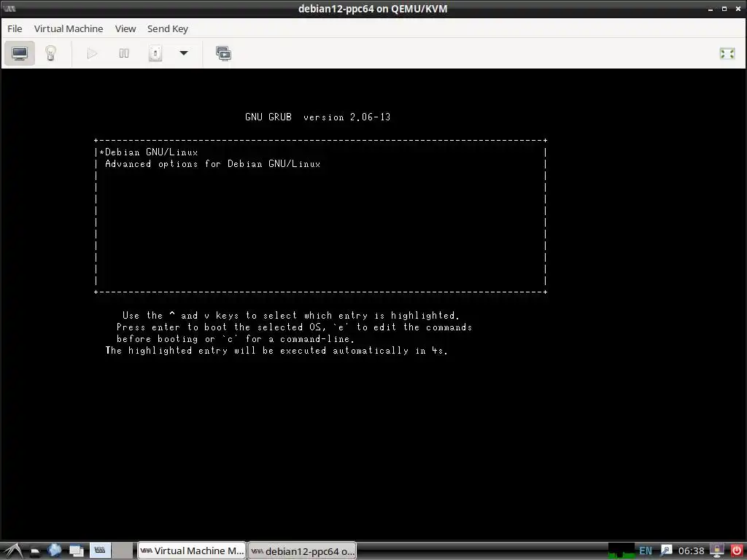Close the debian12-ppc64 window
This screenshot has width=747, height=560.
tap(738, 9)
